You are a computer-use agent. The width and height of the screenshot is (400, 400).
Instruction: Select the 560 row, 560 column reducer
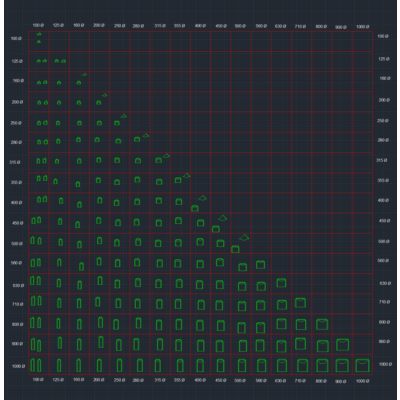point(260,265)
